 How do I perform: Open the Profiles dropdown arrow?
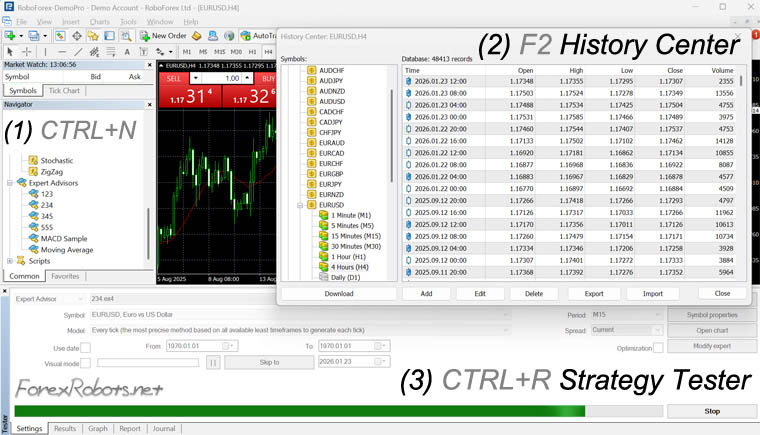(45, 36)
